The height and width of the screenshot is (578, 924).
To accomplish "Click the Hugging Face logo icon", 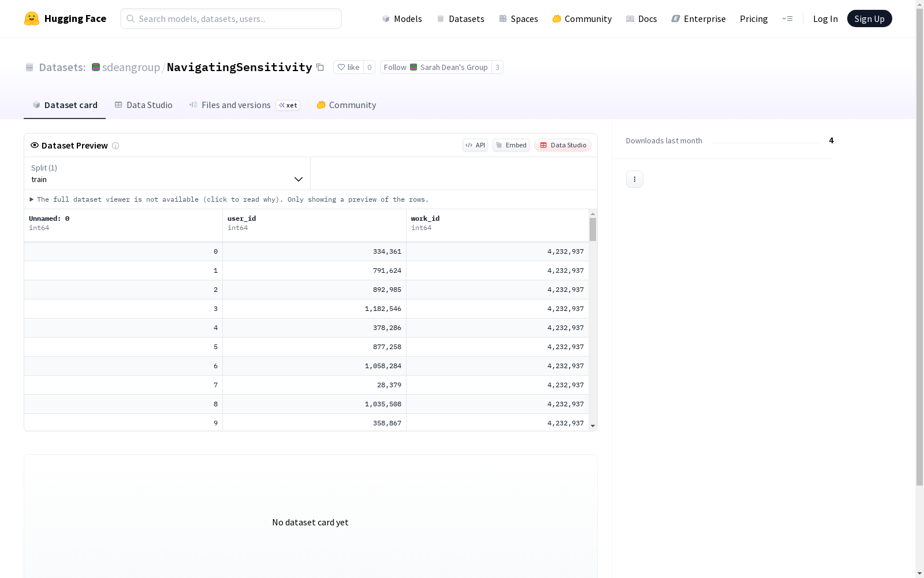I will click(32, 18).
